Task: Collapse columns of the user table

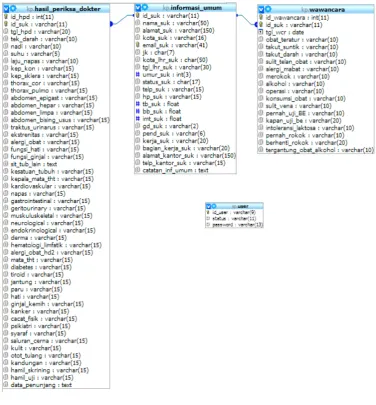Action: [208, 206]
